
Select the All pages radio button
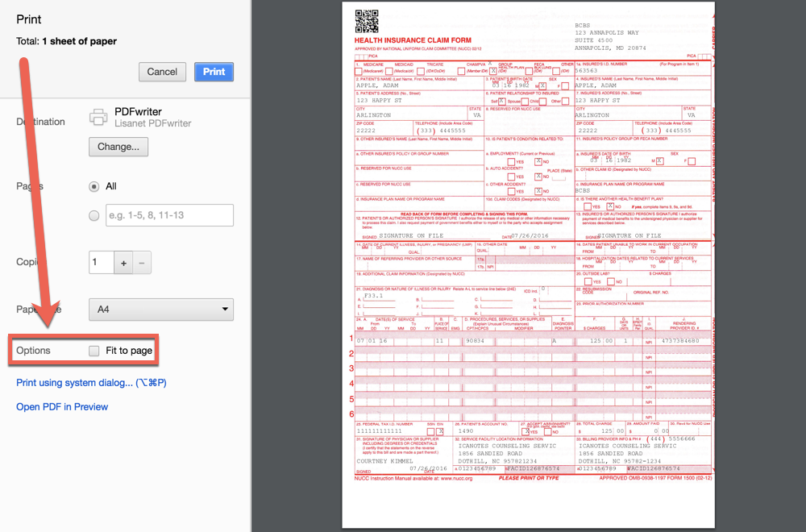(94, 186)
